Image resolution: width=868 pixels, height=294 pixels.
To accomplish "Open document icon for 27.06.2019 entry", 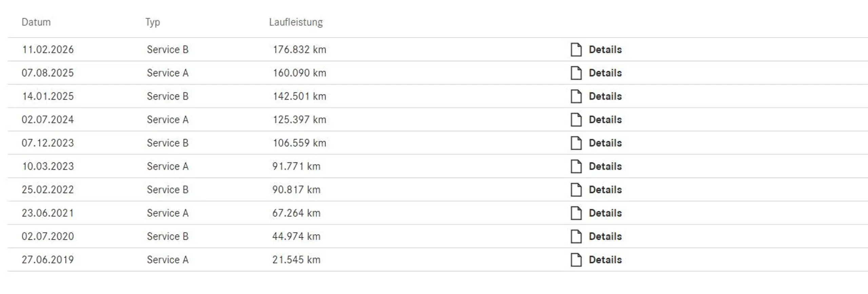I will [x=576, y=260].
